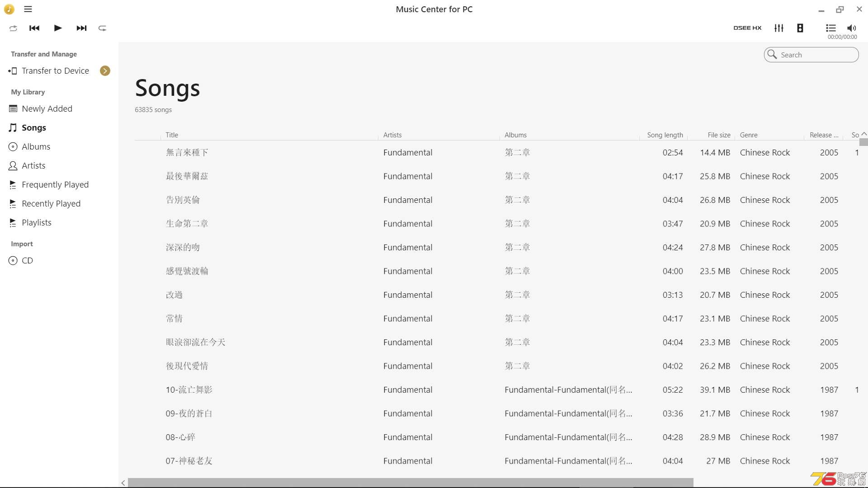Image resolution: width=868 pixels, height=488 pixels.
Task: Click the CD disc icon
Action: point(13,261)
